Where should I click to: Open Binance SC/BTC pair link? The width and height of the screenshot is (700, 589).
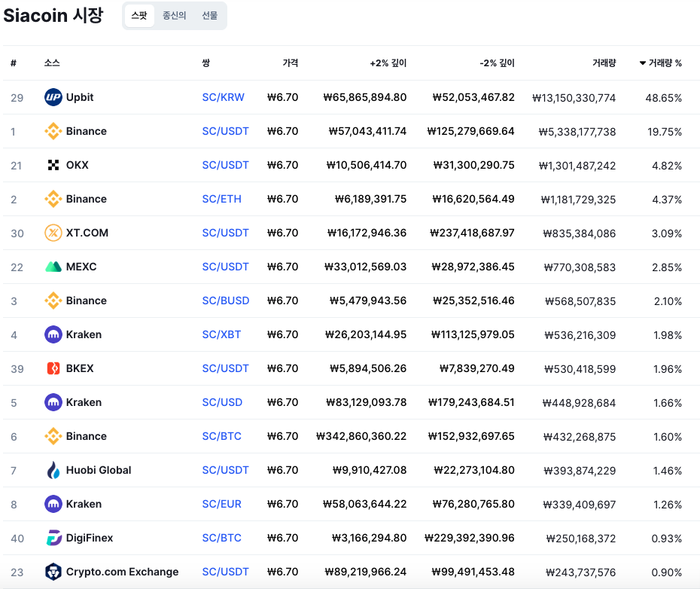pyautogui.click(x=221, y=436)
